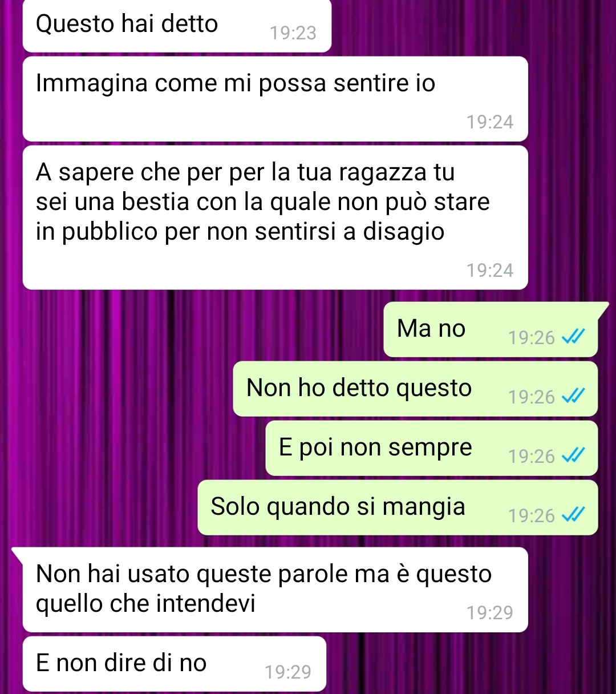The height and width of the screenshot is (694, 616).
Task: Tap the double checkmark on 'E poi non sempre'
Action: (573, 457)
